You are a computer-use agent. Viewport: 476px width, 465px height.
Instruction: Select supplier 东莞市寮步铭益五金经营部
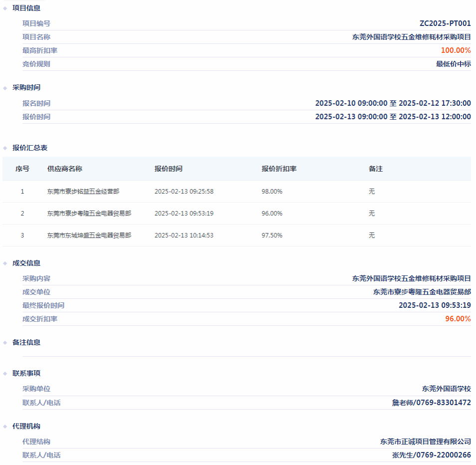[x=83, y=192]
